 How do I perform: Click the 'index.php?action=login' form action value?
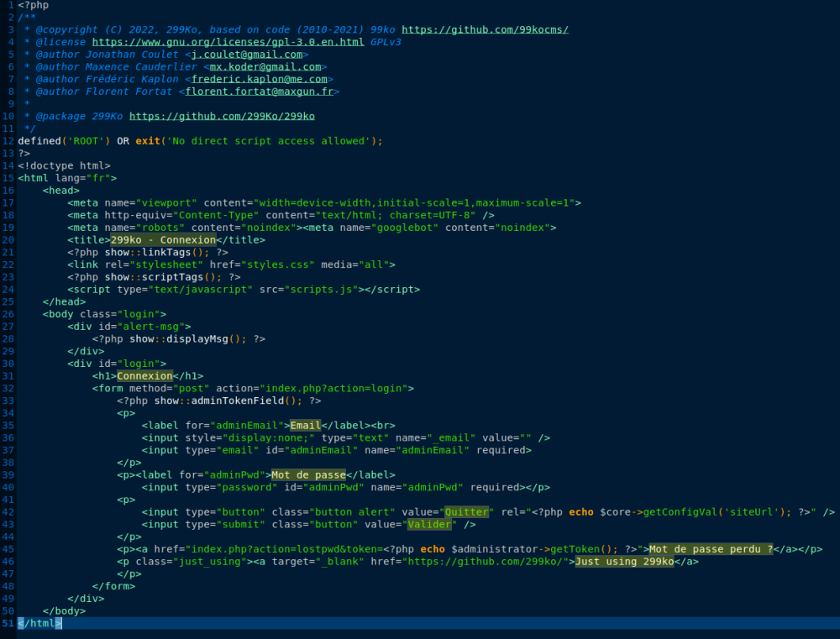click(x=333, y=388)
